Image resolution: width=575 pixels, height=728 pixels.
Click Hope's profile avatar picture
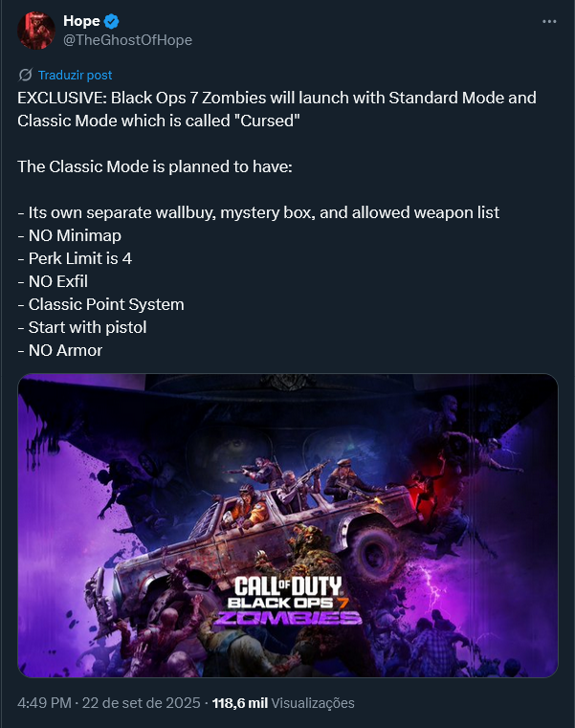pos(36,31)
